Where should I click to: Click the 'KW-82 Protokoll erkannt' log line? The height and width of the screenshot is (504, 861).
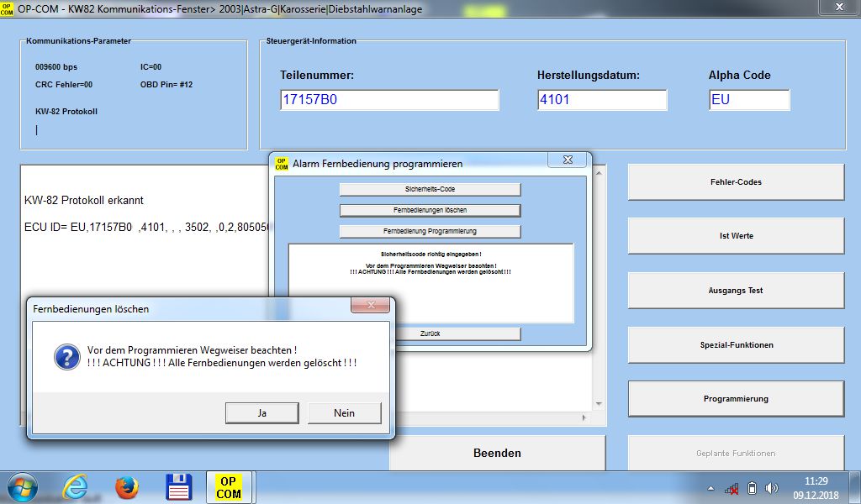click(83, 200)
